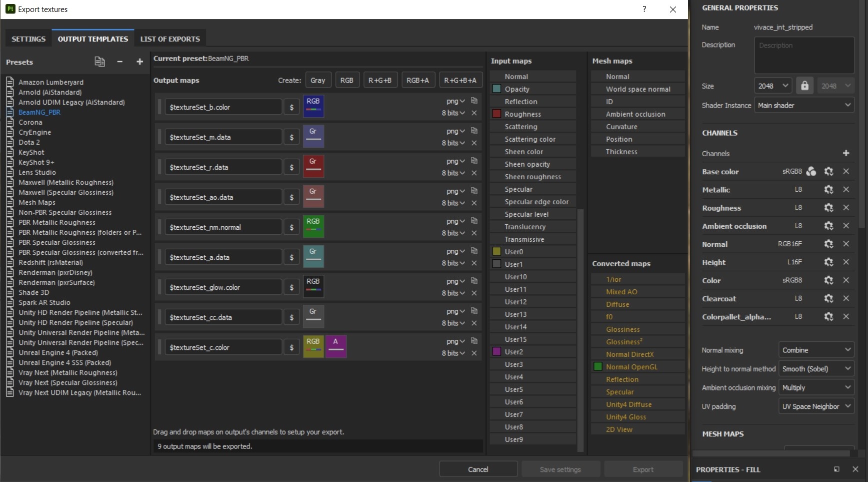Close the Properties - Fill panel
The height and width of the screenshot is (482, 868).
pos(855,469)
